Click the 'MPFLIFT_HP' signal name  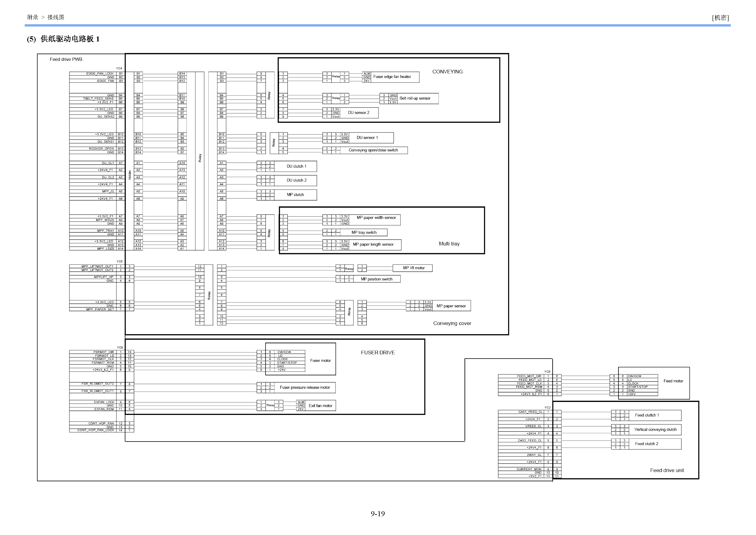coord(104,277)
